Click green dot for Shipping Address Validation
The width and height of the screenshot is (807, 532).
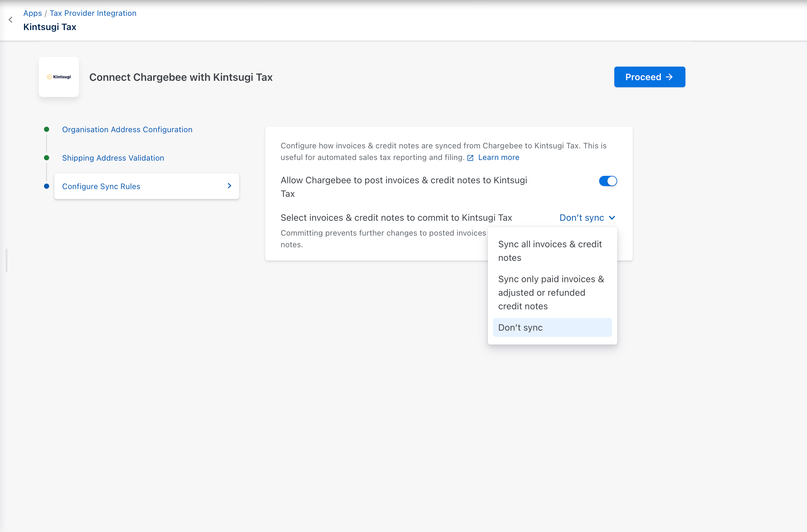point(47,158)
